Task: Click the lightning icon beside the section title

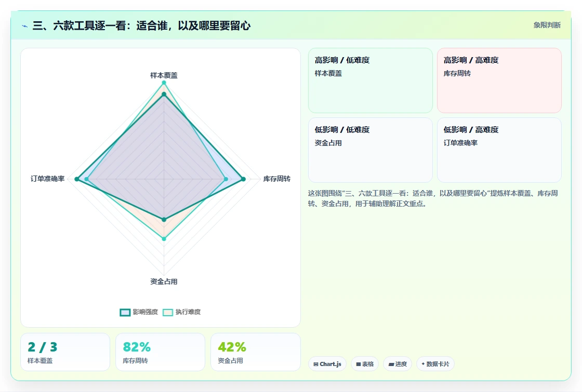Action: click(25, 26)
